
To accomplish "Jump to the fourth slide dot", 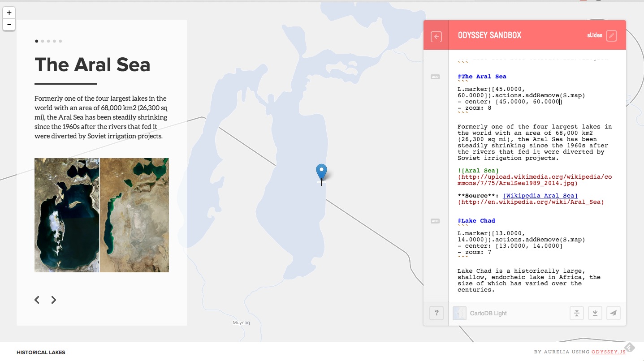I will pyautogui.click(x=54, y=41).
